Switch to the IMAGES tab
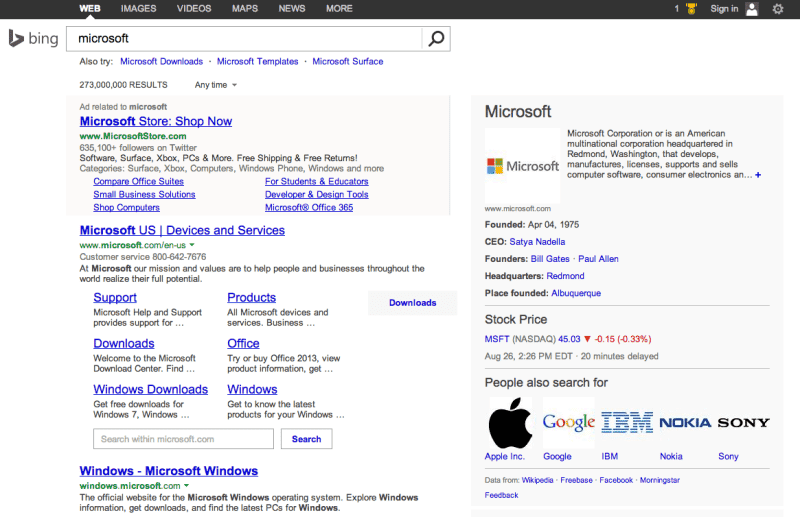800x517 pixels. tap(138, 9)
